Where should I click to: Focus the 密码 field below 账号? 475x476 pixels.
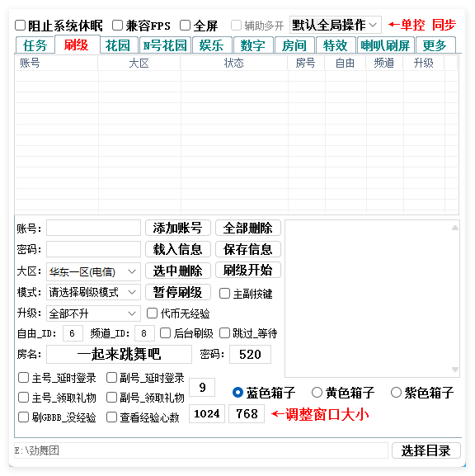[93, 249]
